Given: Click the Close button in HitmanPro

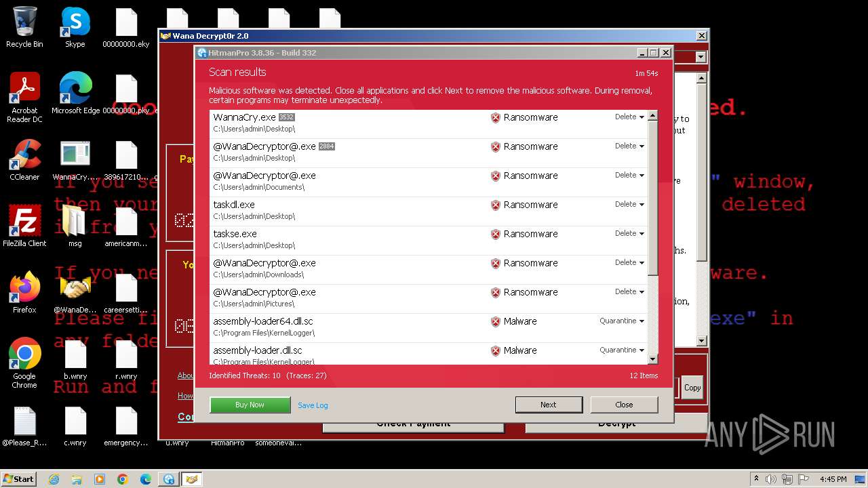Looking at the screenshot, I should [x=624, y=405].
